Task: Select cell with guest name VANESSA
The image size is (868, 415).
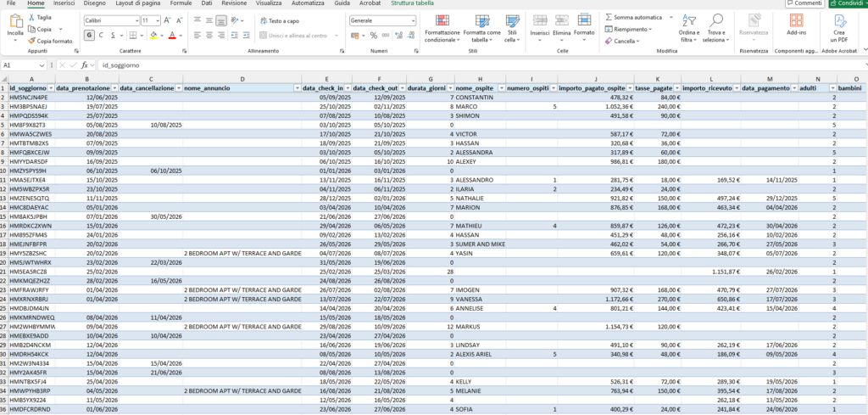Action: (480, 299)
